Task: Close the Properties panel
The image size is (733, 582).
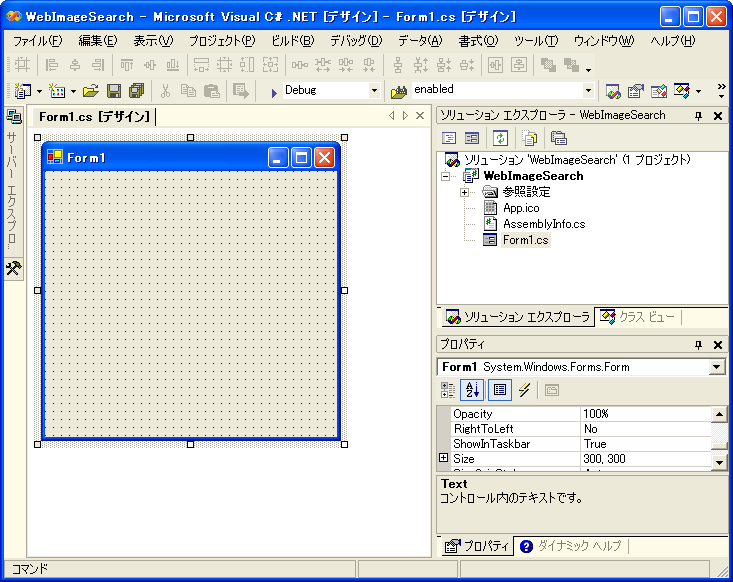Action: pos(718,345)
